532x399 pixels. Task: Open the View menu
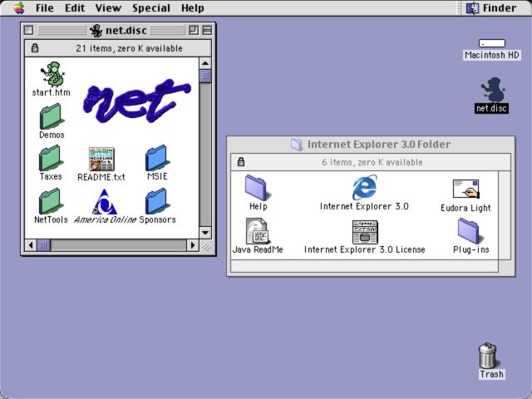(108, 7)
